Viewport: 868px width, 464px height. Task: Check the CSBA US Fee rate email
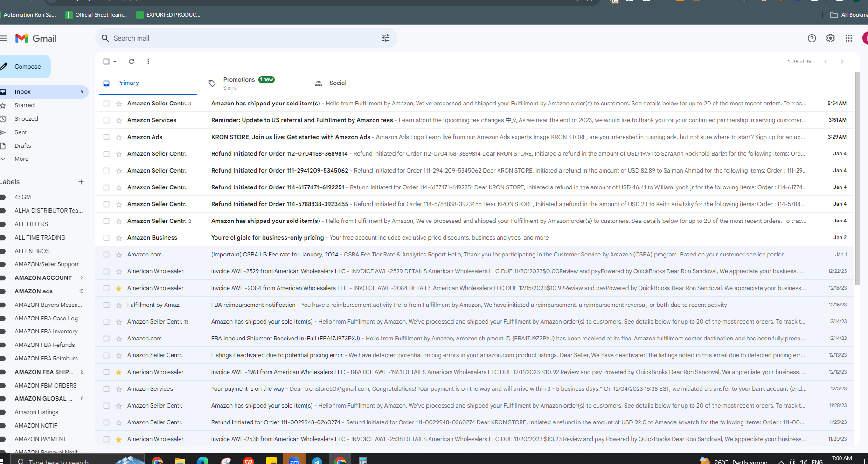pyautogui.click(x=106, y=255)
